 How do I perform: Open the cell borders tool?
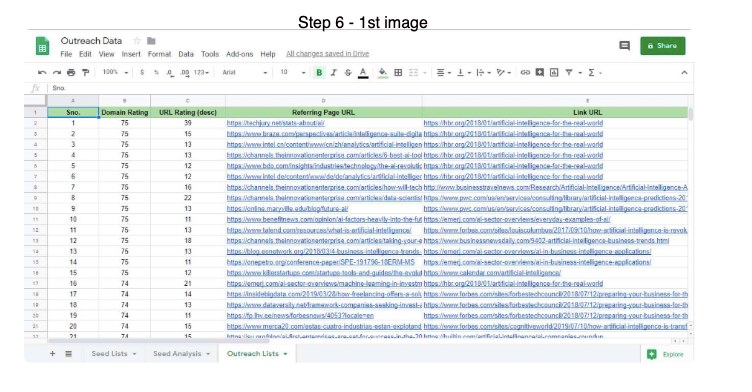coord(398,72)
